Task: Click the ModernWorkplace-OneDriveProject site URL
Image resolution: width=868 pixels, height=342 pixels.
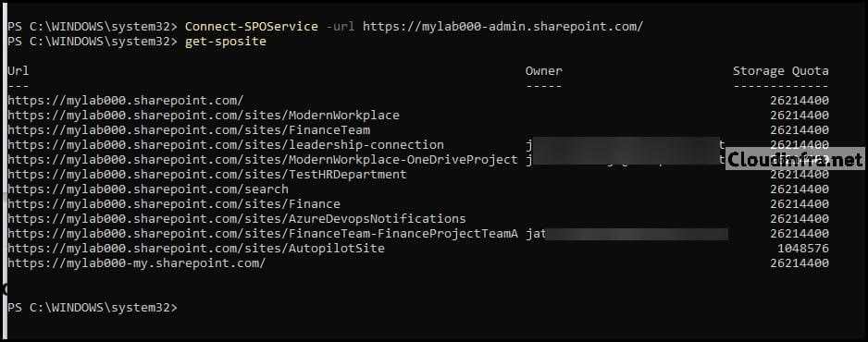Action: point(263,160)
